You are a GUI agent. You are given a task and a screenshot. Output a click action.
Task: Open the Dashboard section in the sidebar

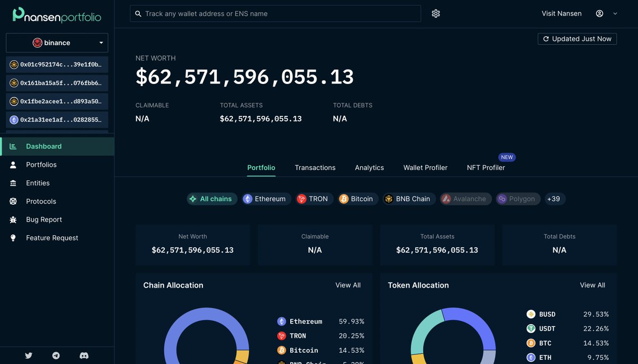click(44, 146)
